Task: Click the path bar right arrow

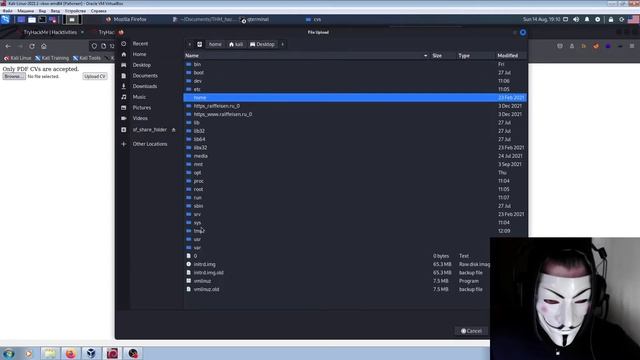Action: point(282,44)
